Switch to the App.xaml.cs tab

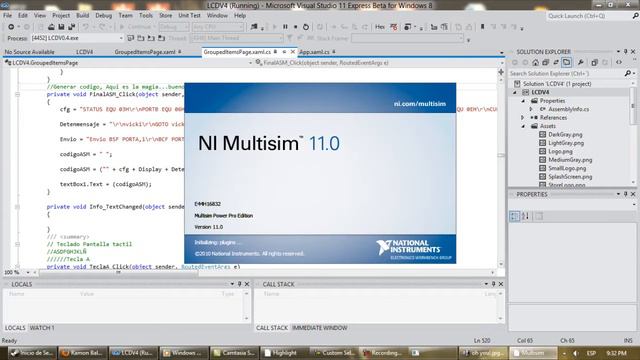[314, 52]
